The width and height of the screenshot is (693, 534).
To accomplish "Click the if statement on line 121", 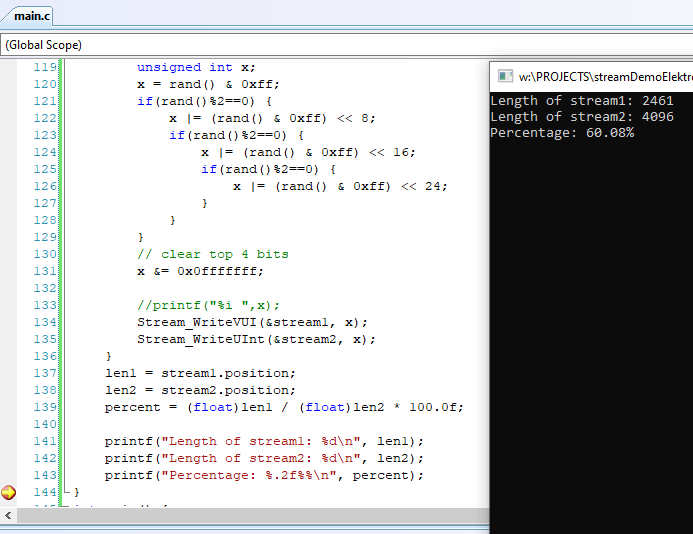I will point(204,101).
